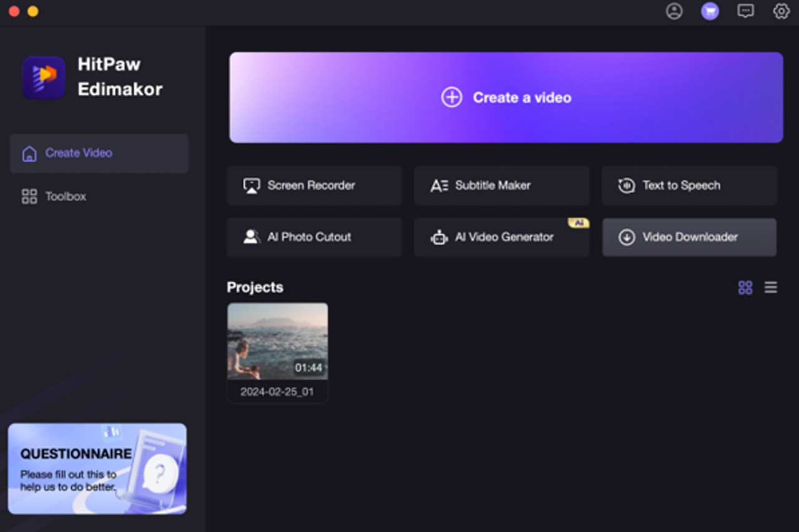Click the HitPaw Edimakor logo icon
The width and height of the screenshot is (799, 532).
[44, 77]
